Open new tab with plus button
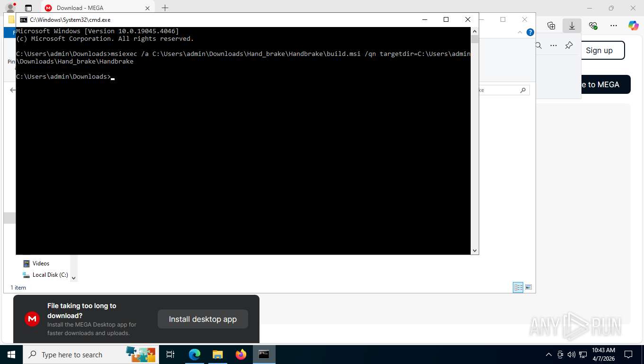This screenshot has width=644, height=364. 165,8
